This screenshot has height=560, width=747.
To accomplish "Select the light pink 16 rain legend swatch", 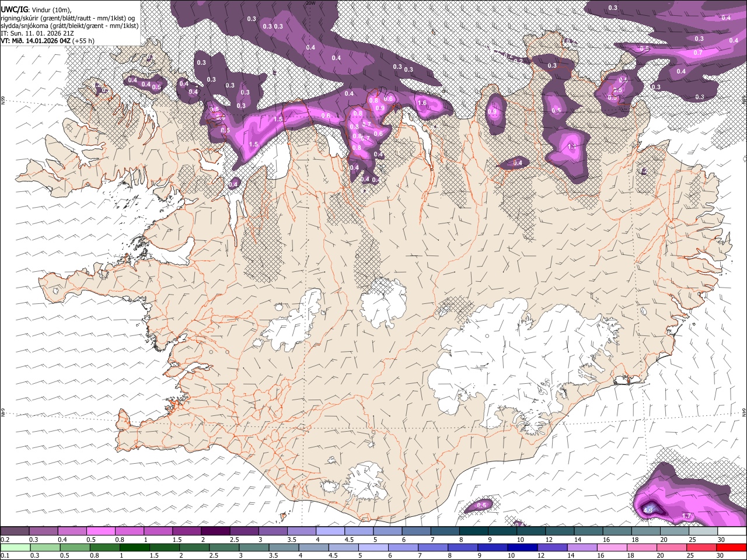I will coord(612,548).
